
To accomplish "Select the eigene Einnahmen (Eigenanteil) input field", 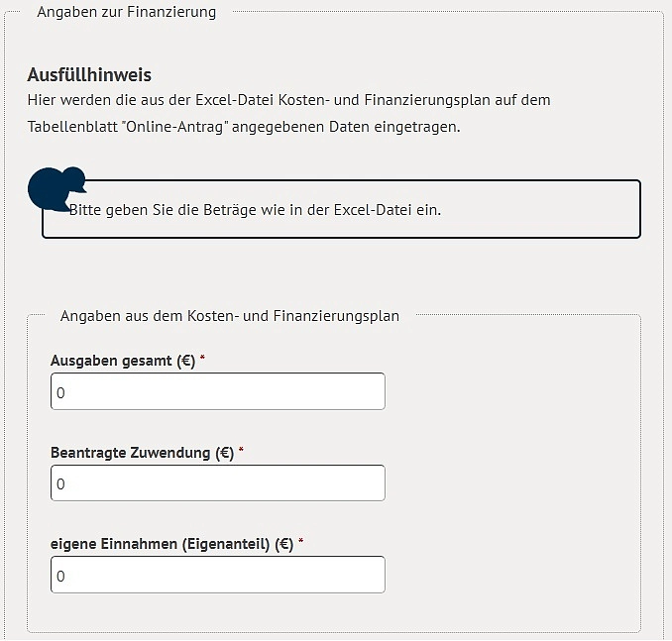I will (217, 575).
